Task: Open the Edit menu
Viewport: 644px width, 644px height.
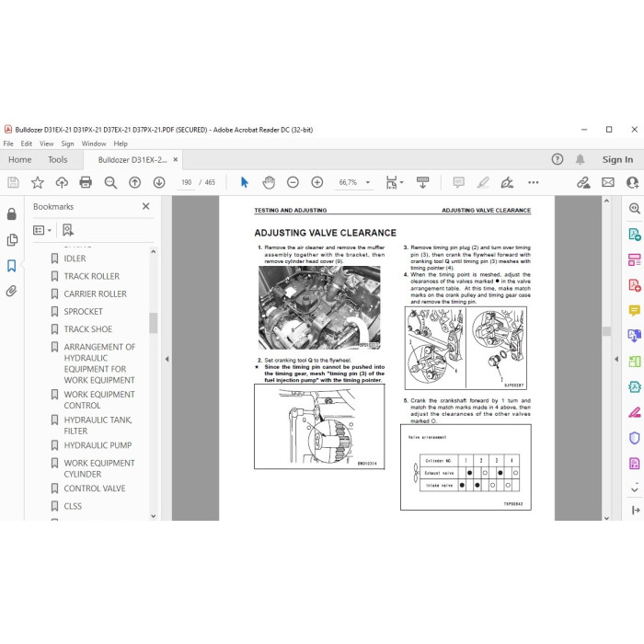Action: (x=27, y=144)
